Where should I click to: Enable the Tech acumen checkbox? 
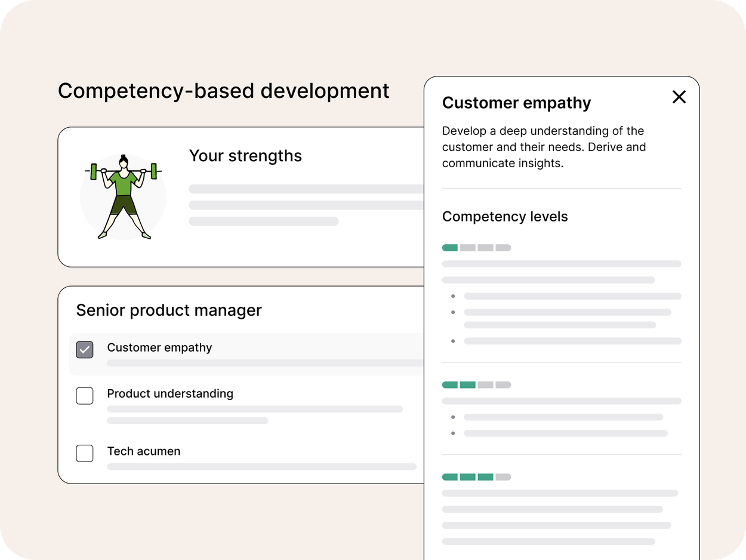point(85,453)
